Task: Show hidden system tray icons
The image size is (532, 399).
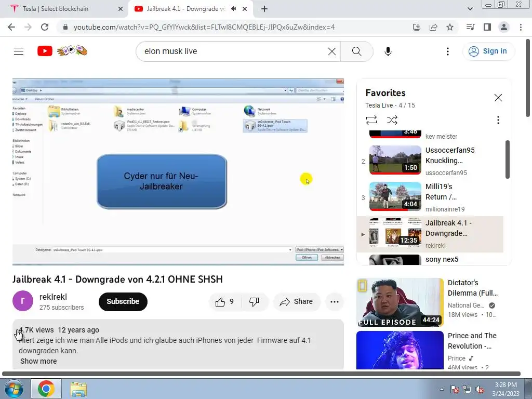Action: tap(442, 389)
